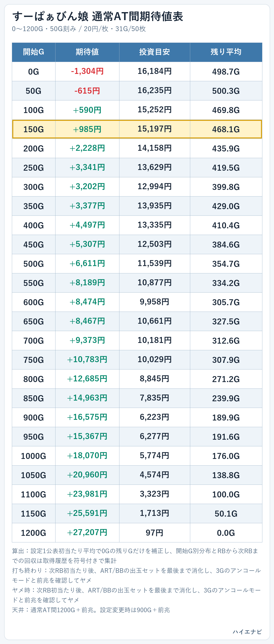Click the 600G row label
Viewport: 274px width, 644px height.
[x=34, y=302]
